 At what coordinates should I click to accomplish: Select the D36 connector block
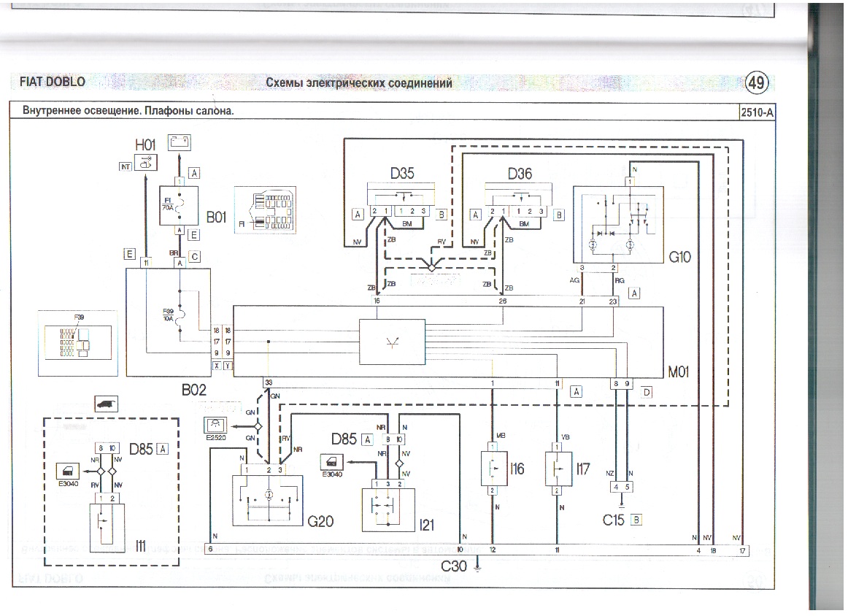518,199
